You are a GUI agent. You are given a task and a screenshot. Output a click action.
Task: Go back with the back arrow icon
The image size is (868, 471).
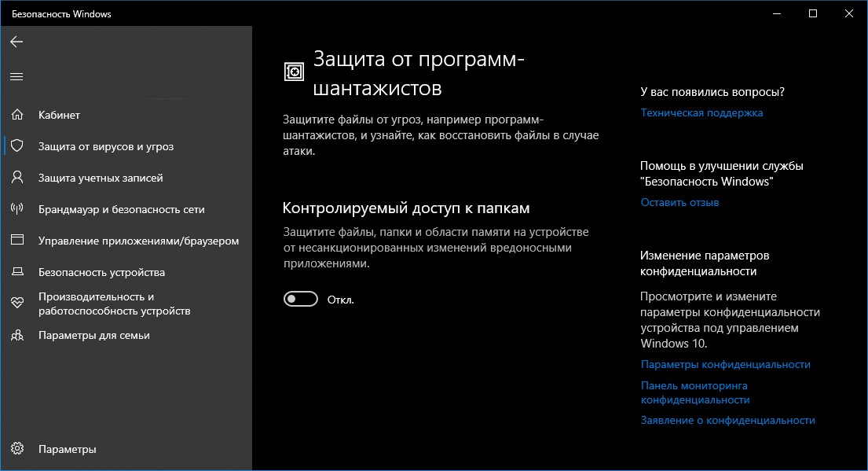pyautogui.click(x=16, y=42)
